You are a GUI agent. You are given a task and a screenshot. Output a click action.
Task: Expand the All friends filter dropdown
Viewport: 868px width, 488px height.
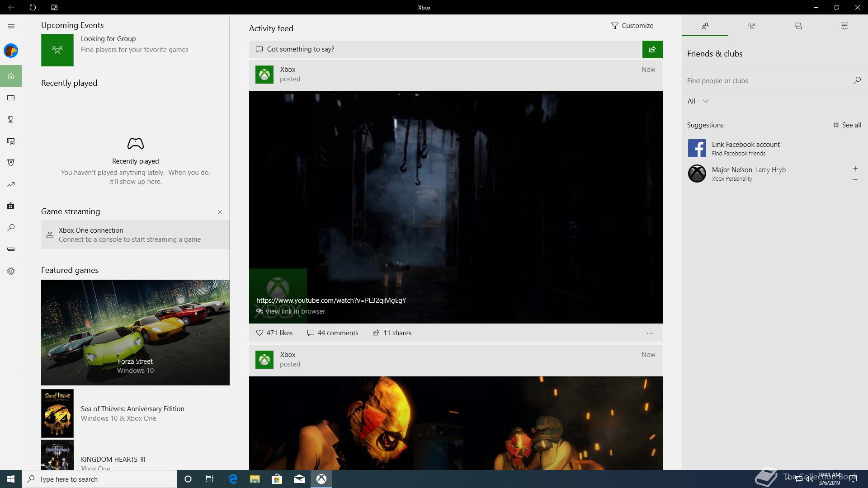[698, 101]
